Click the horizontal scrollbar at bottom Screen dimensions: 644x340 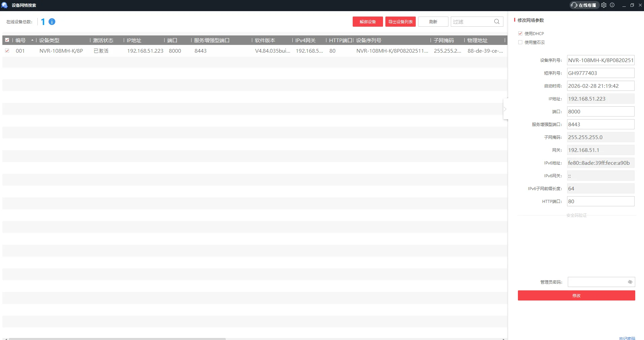coord(117,338)
